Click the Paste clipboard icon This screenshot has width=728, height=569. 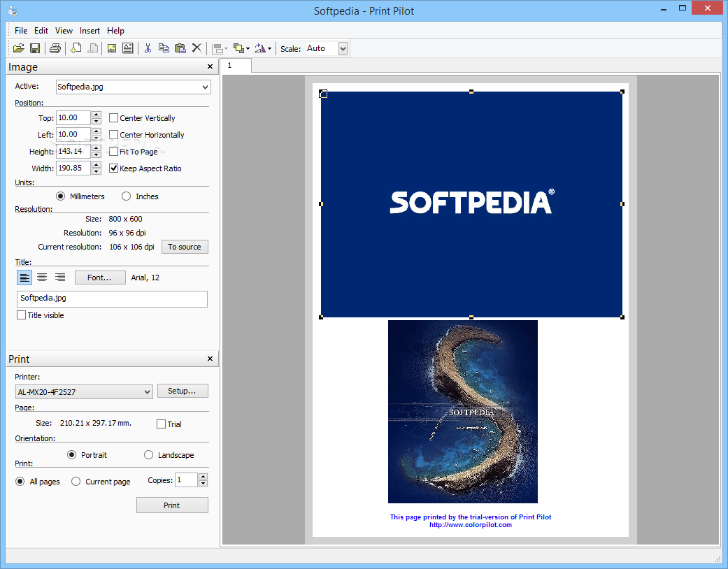pyautogui.click(x=180, y=48)
